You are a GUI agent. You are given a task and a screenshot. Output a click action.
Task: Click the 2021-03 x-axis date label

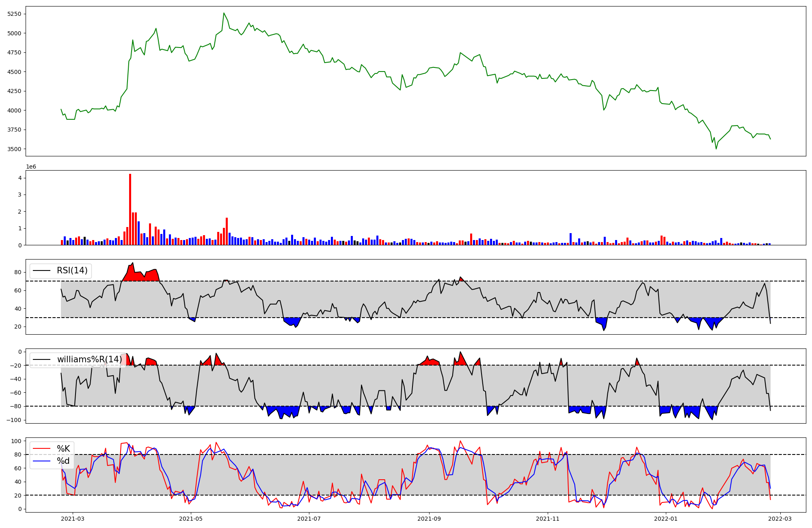tap(73, 518)
